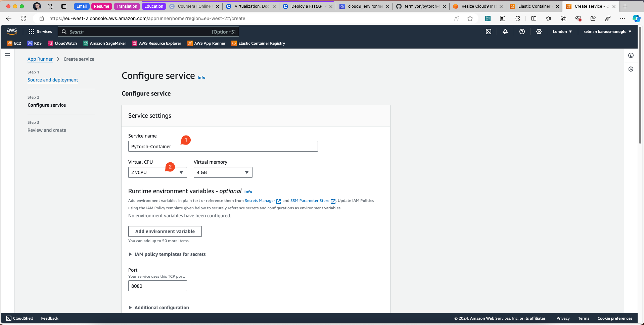Open the help question mark menu
The height and width of the screenshot is (325, 644).
point(522,32)
